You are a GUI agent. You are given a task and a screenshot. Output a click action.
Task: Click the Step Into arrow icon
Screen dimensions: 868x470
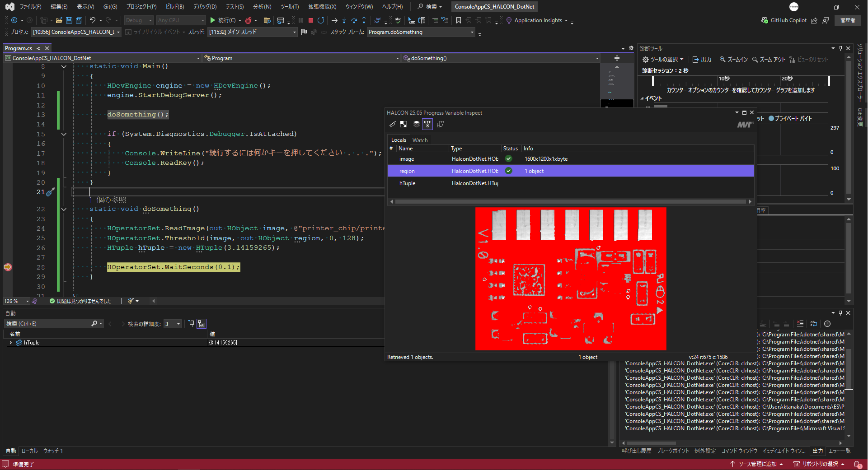tap(344, 20)
